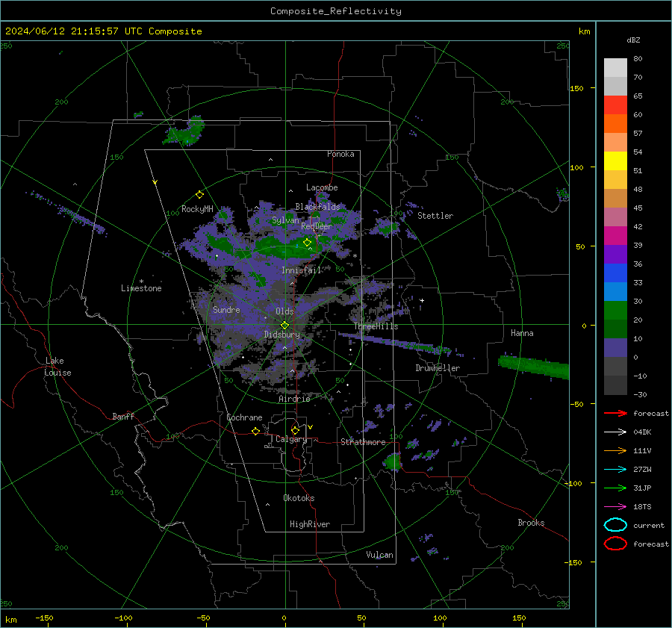Click the HighRiver city label
The image size is (672, 628).
(310, 524)
